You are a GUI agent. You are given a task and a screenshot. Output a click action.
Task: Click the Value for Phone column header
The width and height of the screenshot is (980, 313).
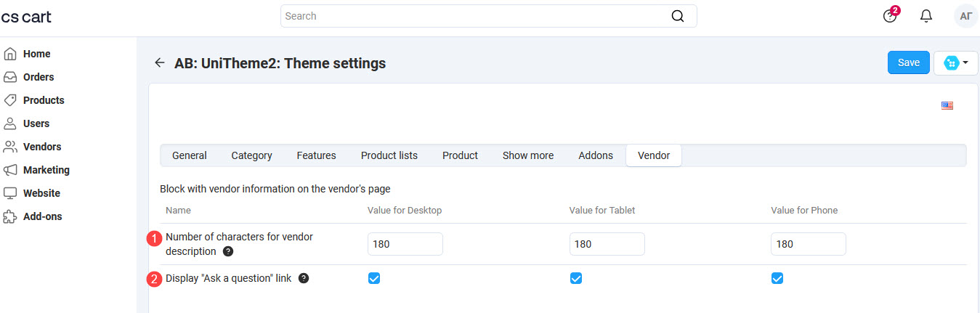click(x=804, y=211)
